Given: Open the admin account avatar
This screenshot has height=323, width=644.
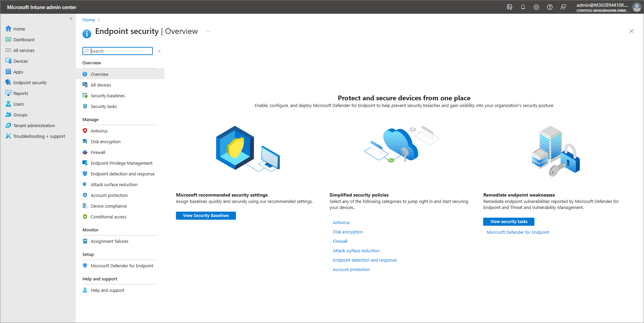Looking at the screenshot, I should pyautogui.click(x=637, y=7).
